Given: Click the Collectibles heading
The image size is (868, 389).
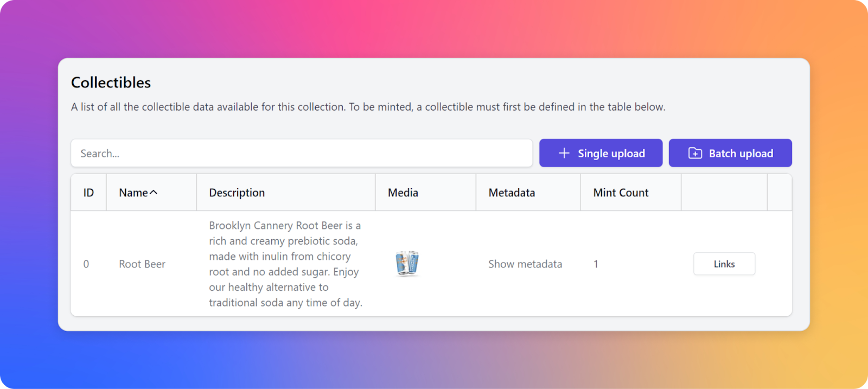Looking at the screenshot, I should (111, 82).
